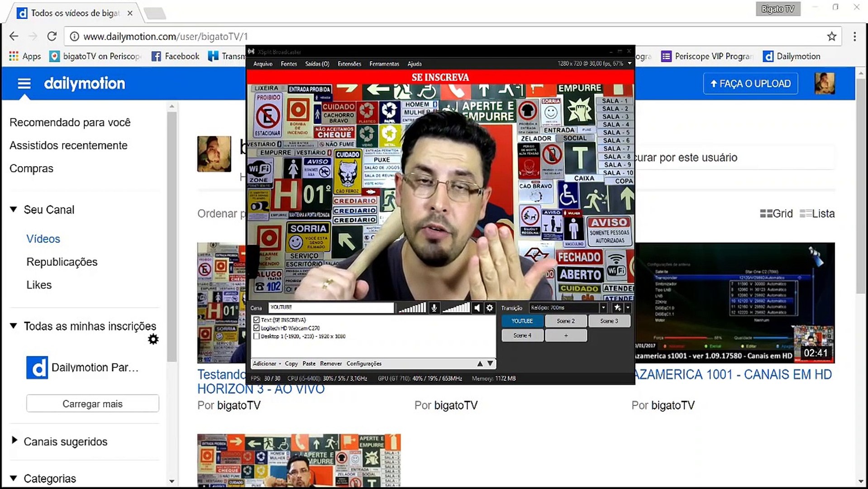Click the FAÇA O UPLOAD button
The image size is (868, 489).
click(750, 84)
